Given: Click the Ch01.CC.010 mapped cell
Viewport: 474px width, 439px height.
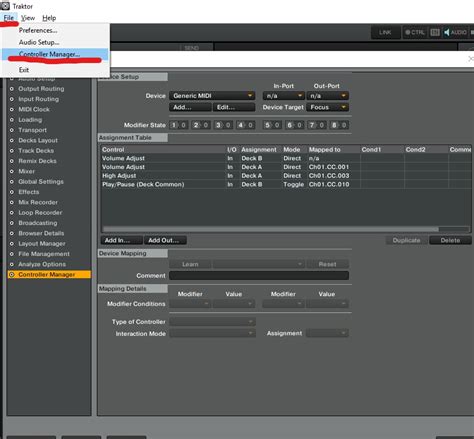Looking at the screenshot, I should [329, 184].
